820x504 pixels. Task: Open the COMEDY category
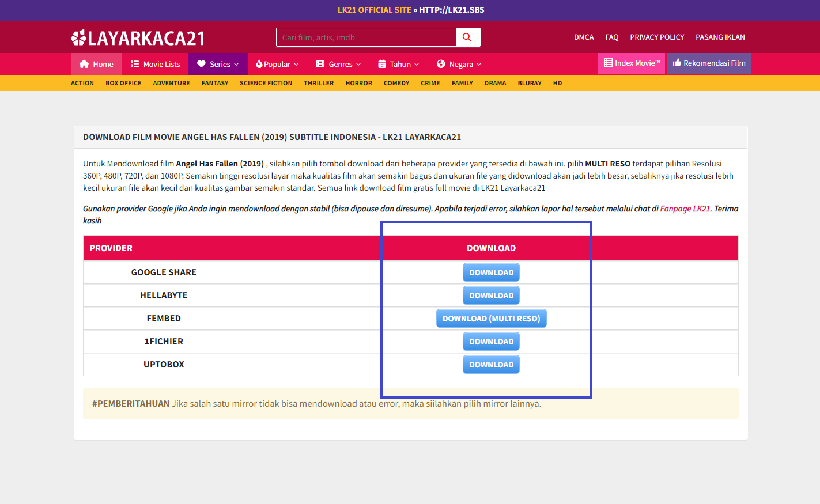click(x=396, y=83)
